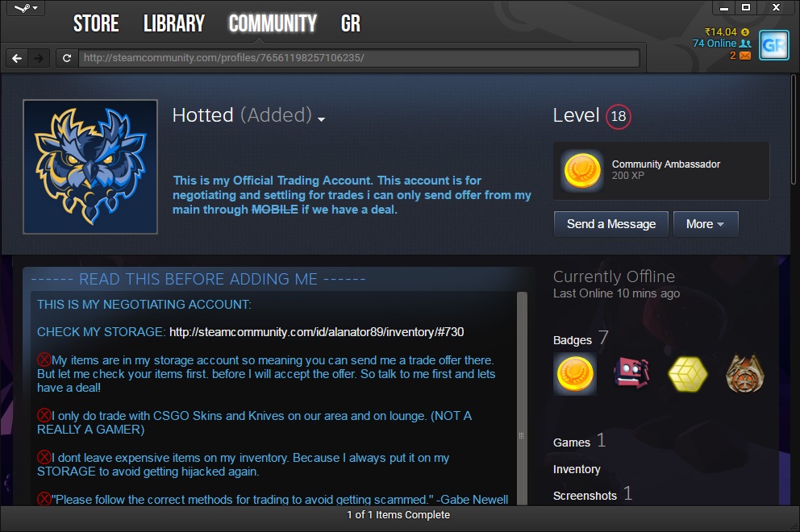
Task: Open the alanator89 inventory link
Action: click(316, 332)
